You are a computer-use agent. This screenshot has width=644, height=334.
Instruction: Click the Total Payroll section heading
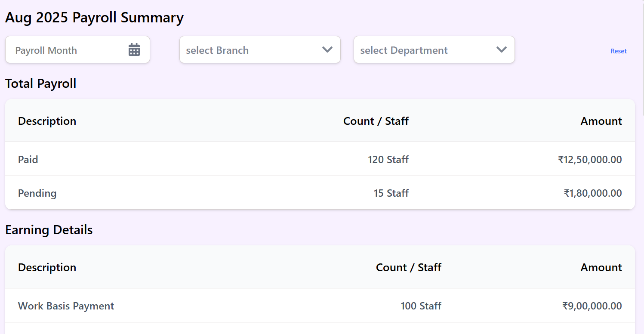pyautogui.click(x=41, y=83)
